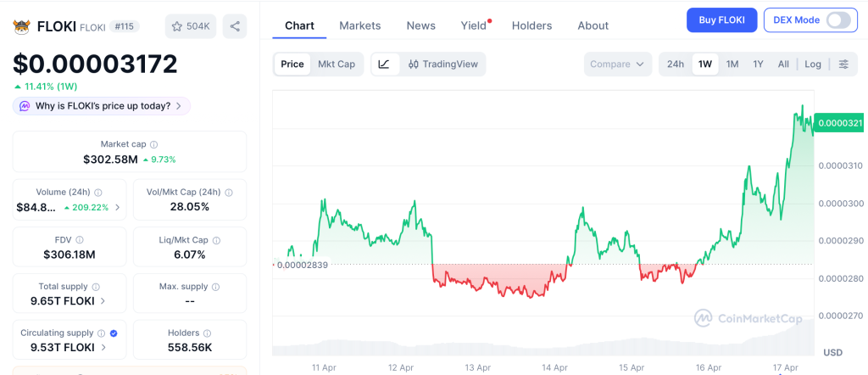
Task: Click the Buy FLOKI button
Action: click(721, 20)
